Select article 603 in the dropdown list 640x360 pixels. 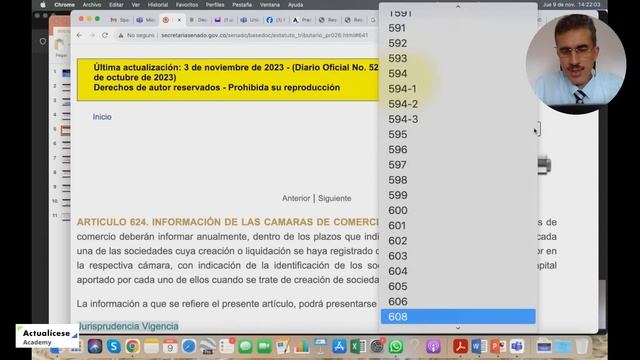point(458,256)
